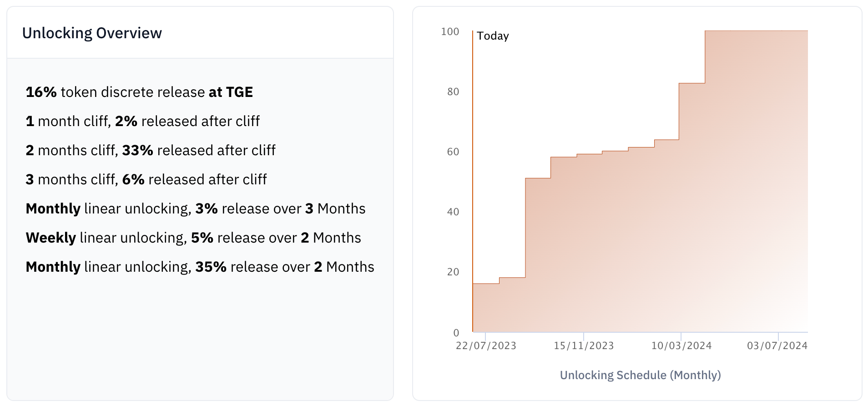The width and height of the screenshot is (868, 406).
Task: Select the 60 y-axis label
Action: coord(453,152)
